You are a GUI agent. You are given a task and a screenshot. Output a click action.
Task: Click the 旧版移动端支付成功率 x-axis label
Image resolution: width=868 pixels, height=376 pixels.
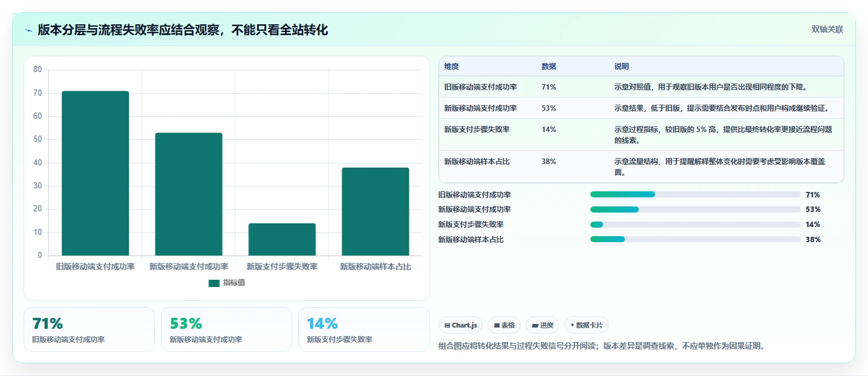(96, 266)
